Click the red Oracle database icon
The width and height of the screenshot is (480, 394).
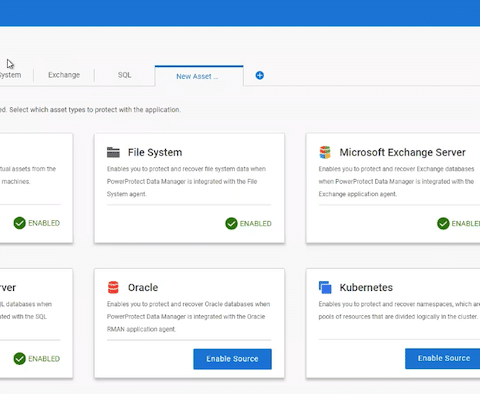[x=113, y=287]
